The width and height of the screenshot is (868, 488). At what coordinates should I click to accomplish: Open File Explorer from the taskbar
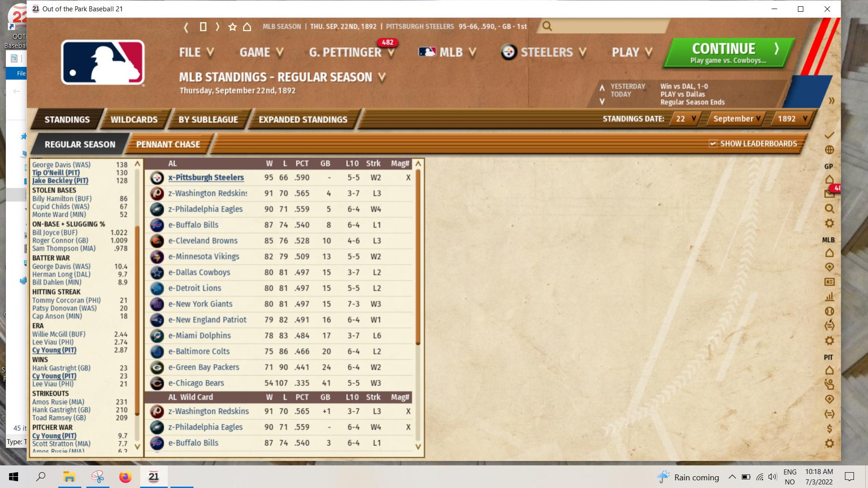click(x=69, y=477)
